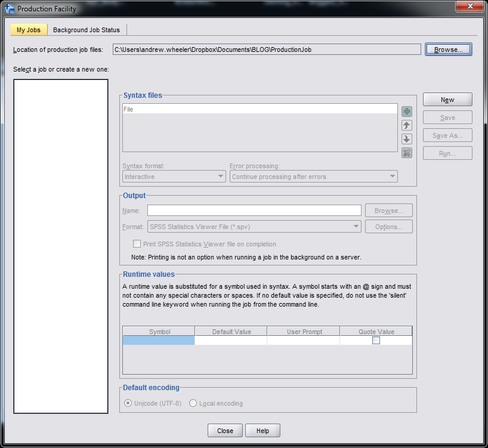
Task: Click the first User Prompt cell
Action: (304, 341)
